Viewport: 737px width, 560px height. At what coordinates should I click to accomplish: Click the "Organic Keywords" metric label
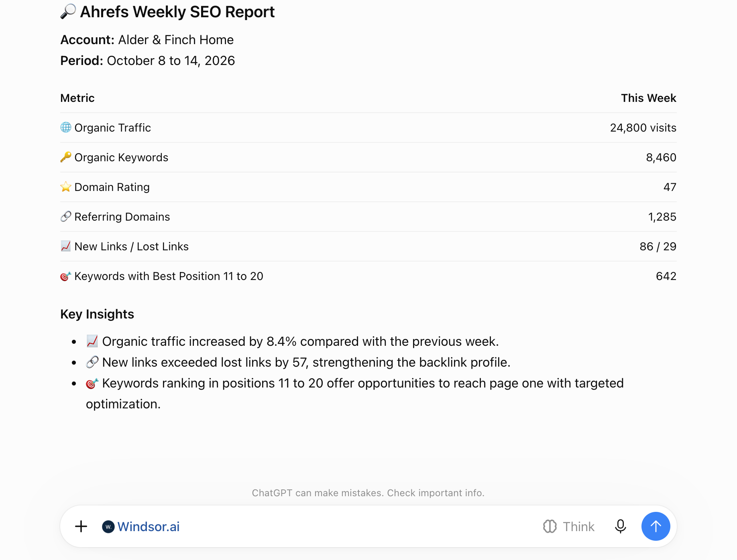122,157
